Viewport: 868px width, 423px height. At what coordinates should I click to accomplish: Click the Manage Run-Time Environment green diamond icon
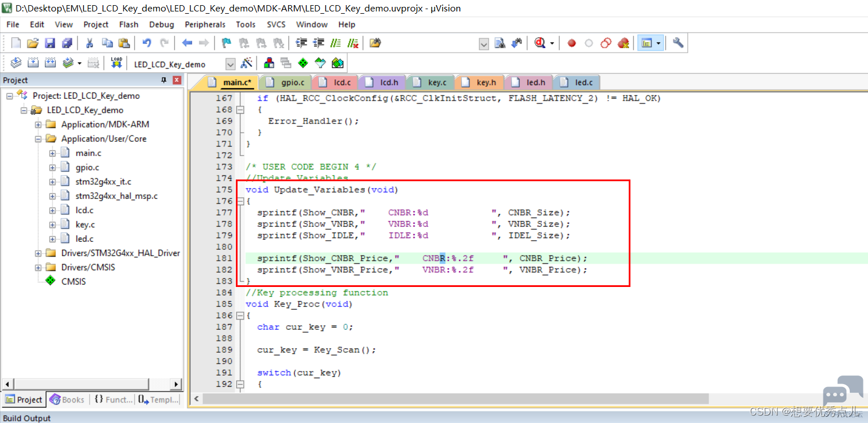point(303,63)
